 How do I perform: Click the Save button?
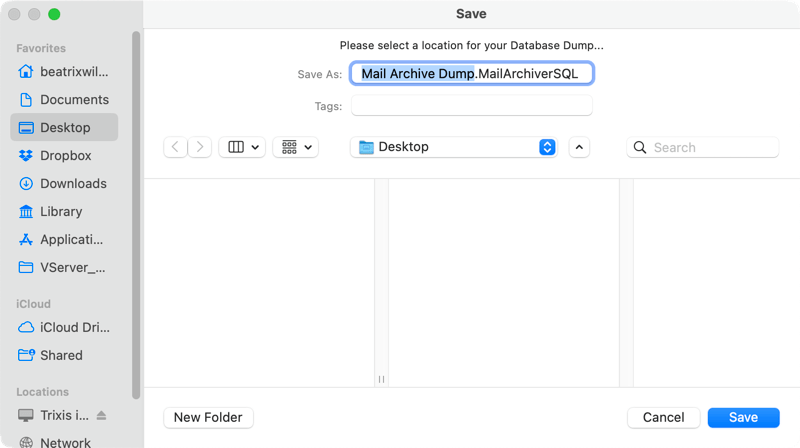743,417
